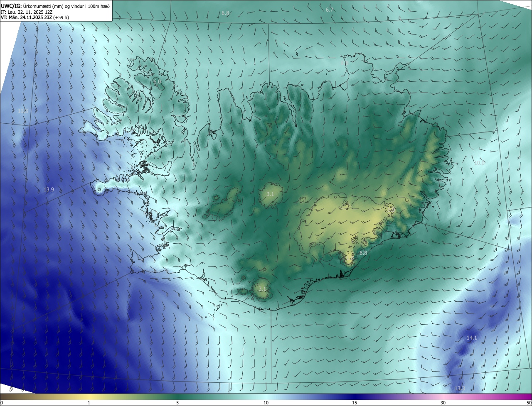
Task: Click the 14.1 value over the southeastern sea
Action: click(x=472, y=338)
